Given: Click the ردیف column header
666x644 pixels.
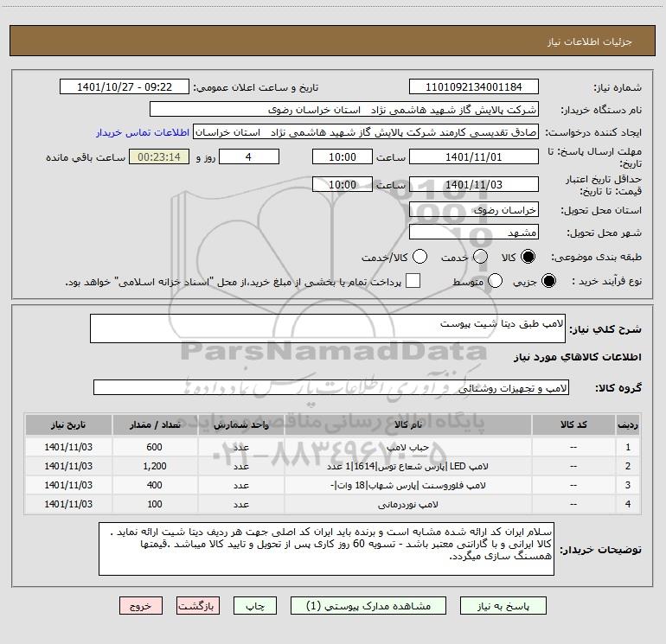Looking at the screenshot, I should pyautogui.click(x=628, y=424).
